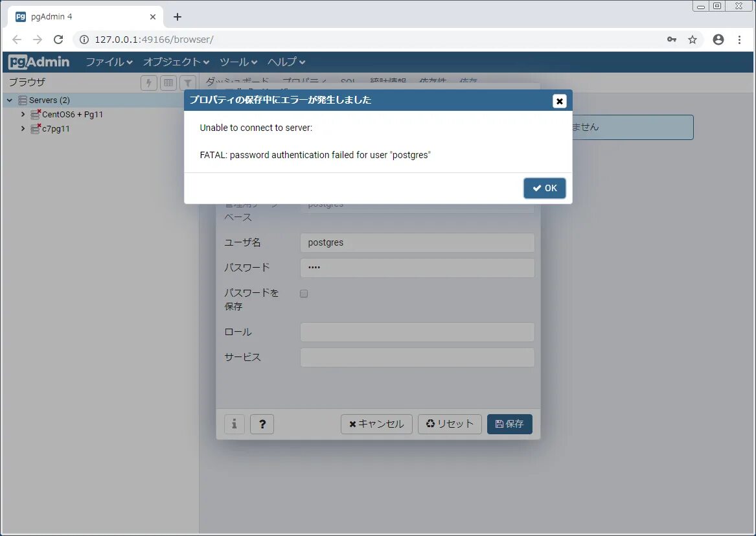Expand the CentOS6 + Pg11 server node
Viewport: 756px width, 536px height.
23,114
